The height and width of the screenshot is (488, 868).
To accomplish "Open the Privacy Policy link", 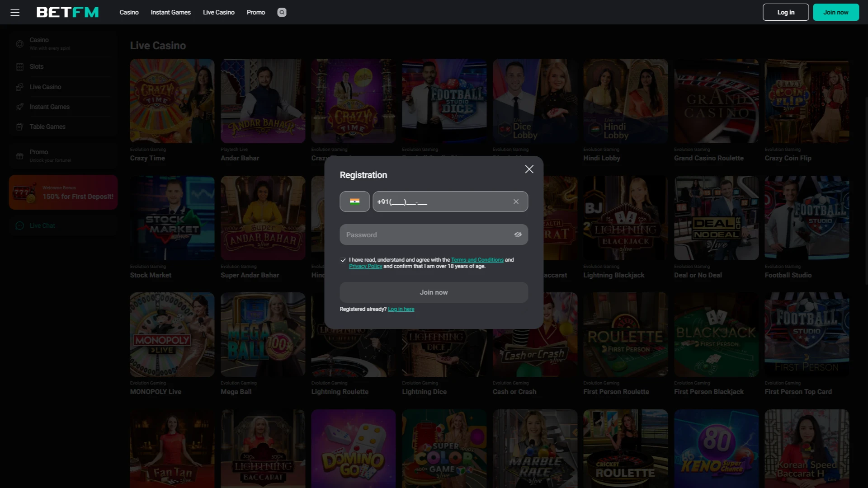I will coord(365,266).
